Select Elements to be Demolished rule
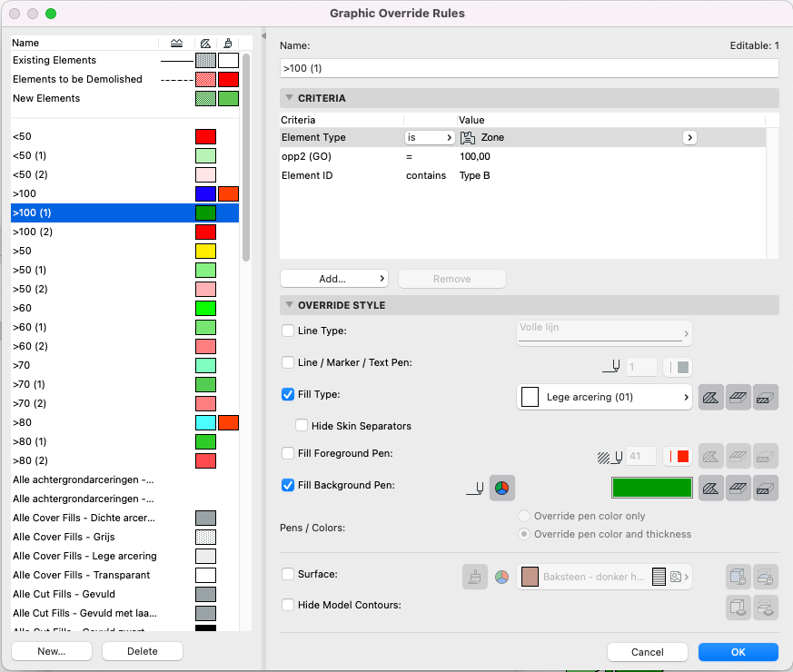This screenshot has width=793, height=672. coord(124,79)
